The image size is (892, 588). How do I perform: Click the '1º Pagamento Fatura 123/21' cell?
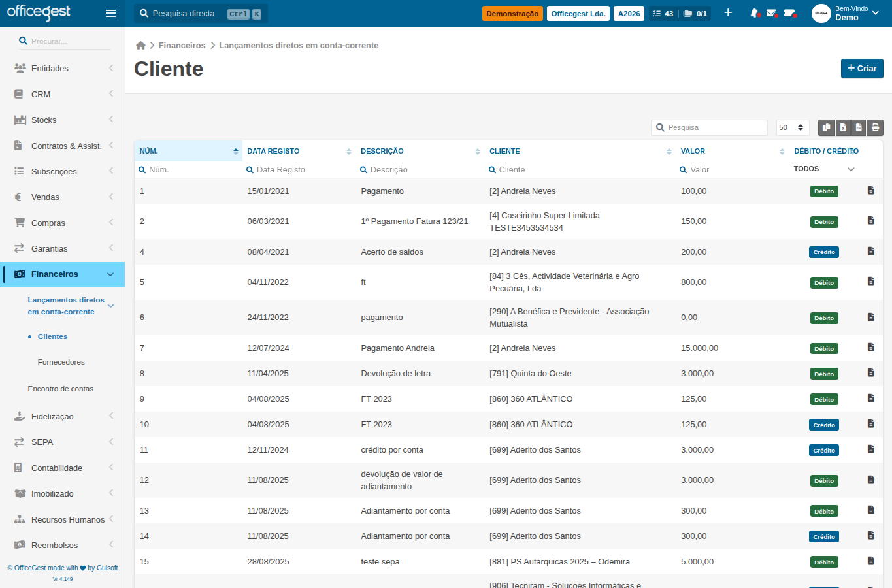coord(414,221)
